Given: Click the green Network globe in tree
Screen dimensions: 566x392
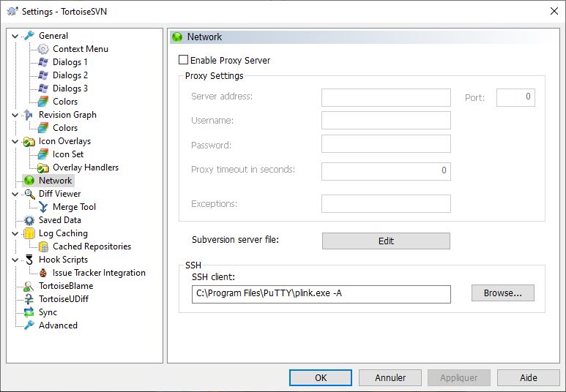Looking at the screenshot, I should point(29,181).
